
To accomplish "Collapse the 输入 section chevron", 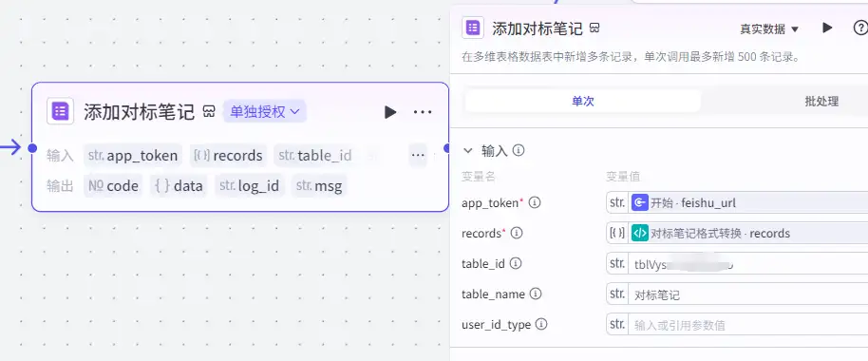I will (468, 150).
